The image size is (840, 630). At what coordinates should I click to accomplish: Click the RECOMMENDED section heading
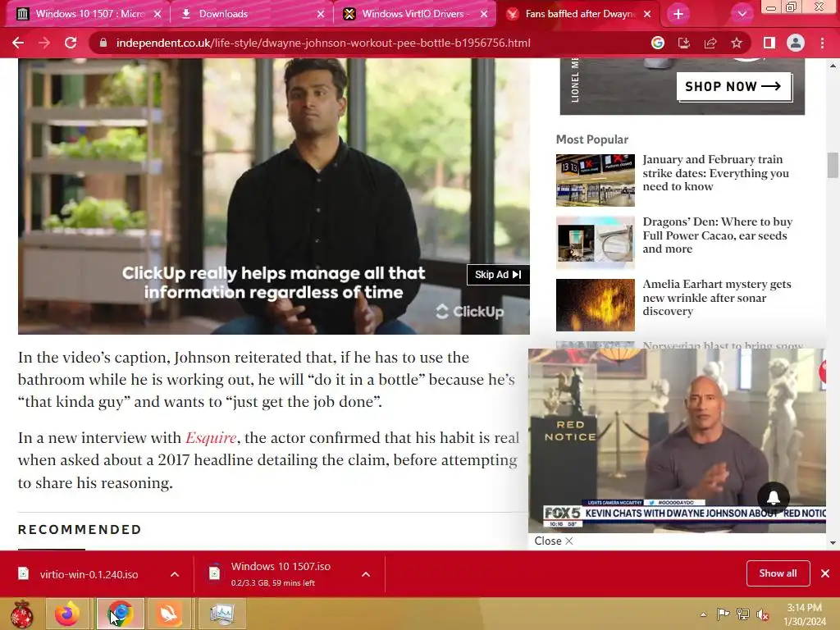80,529
